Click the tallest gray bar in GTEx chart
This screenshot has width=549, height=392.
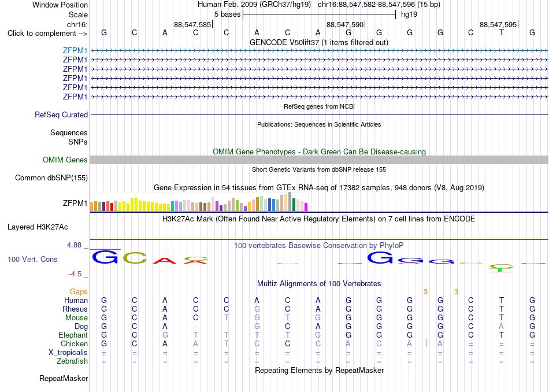(290, 202)
